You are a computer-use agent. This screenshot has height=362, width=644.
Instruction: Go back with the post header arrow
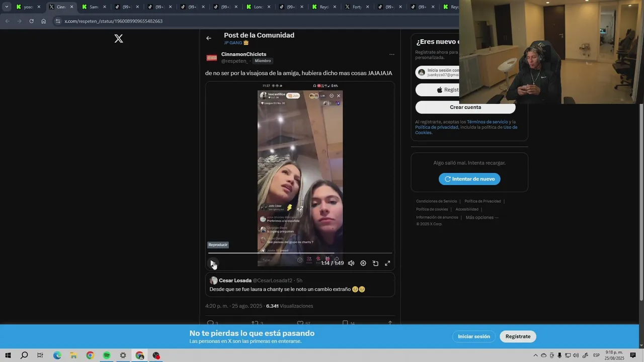209,38
